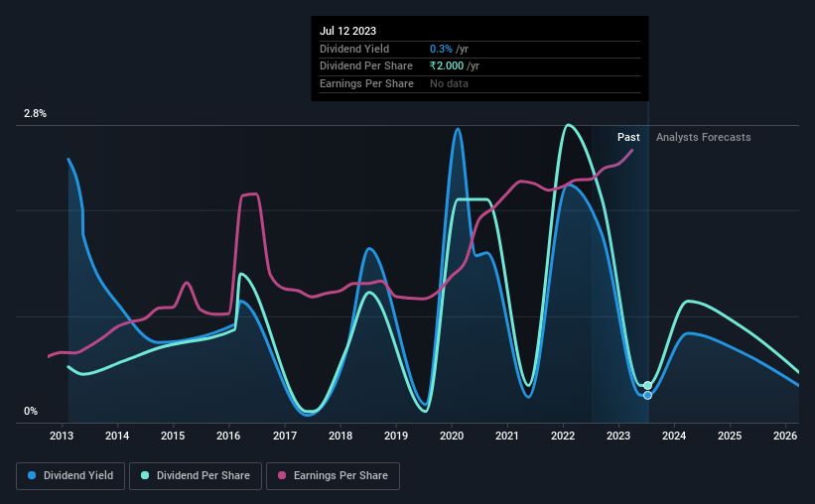Click the 2019 x-axis label
The height and width of the screenshot is (504, 815).
click(x=396, y=436)
